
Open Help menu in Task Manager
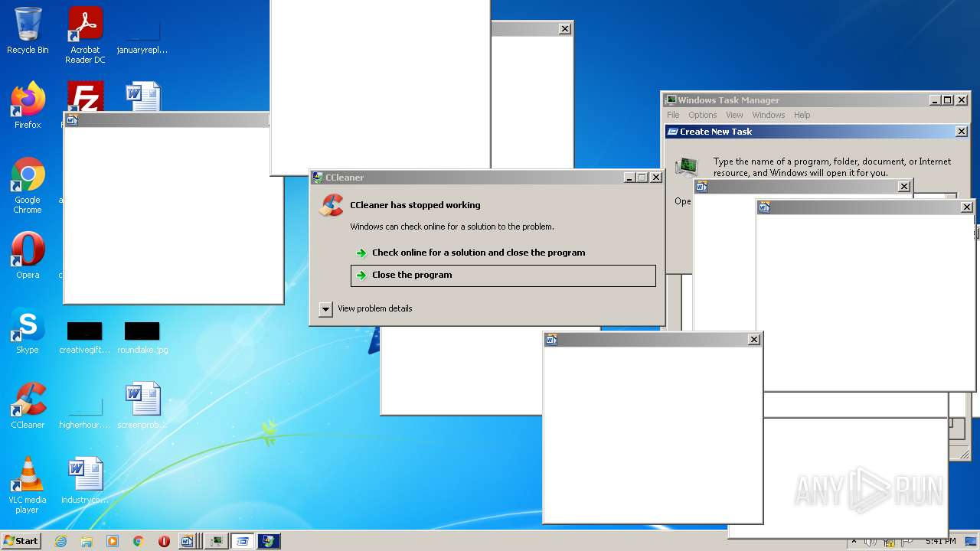(x=802, y=115)
